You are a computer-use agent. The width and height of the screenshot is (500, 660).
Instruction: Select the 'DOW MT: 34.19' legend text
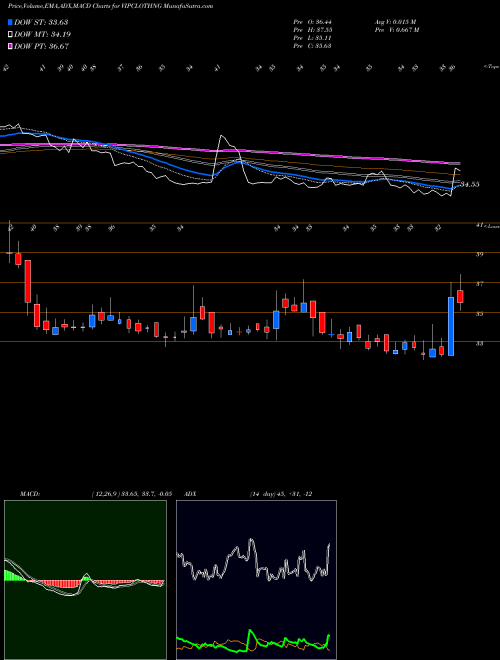[x=42, y=35]
